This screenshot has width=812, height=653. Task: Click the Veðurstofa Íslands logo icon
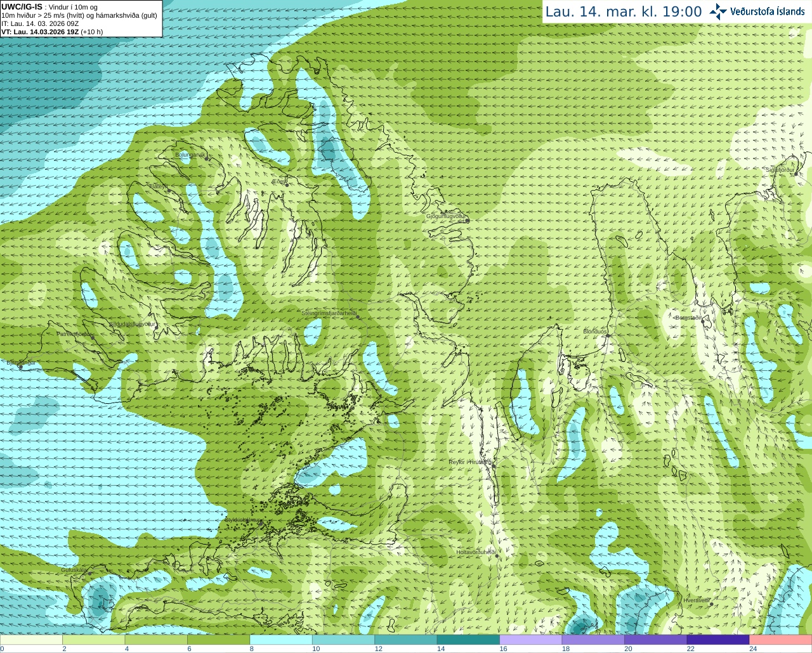(718, 11)
